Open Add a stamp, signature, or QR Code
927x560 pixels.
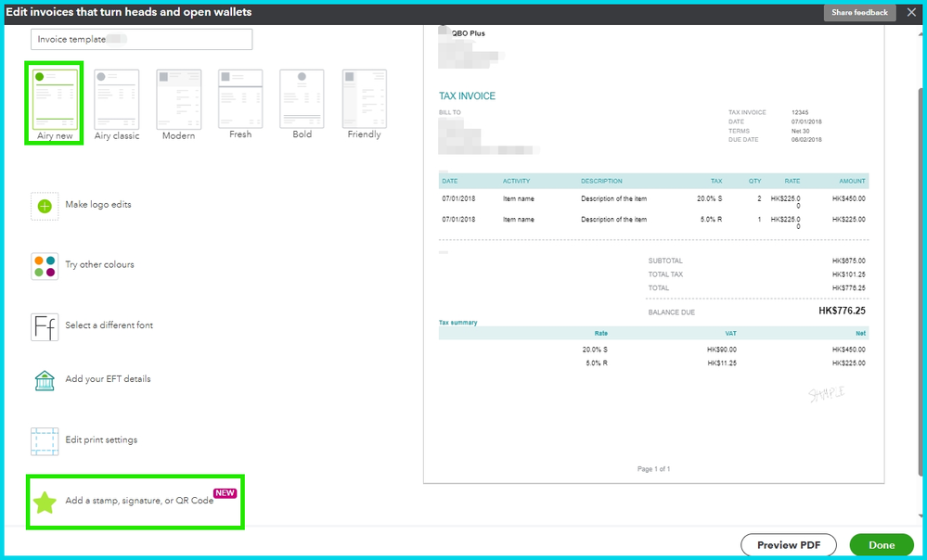[139, 501]
